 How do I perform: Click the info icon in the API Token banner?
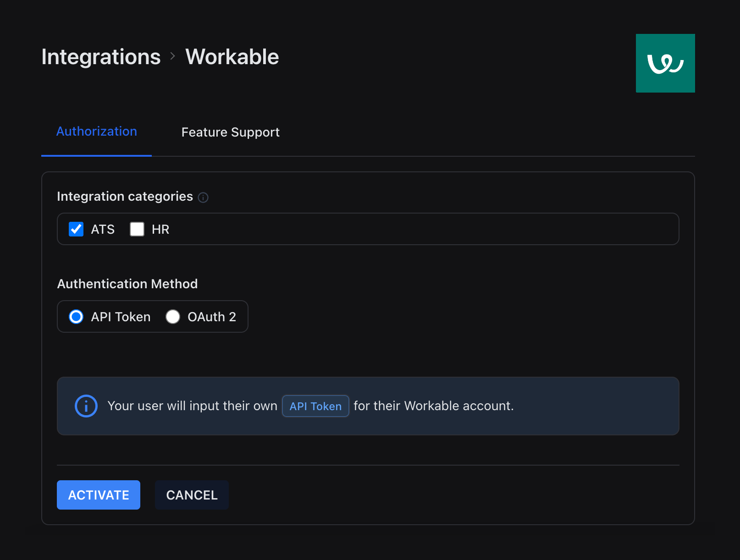point(86,406)
